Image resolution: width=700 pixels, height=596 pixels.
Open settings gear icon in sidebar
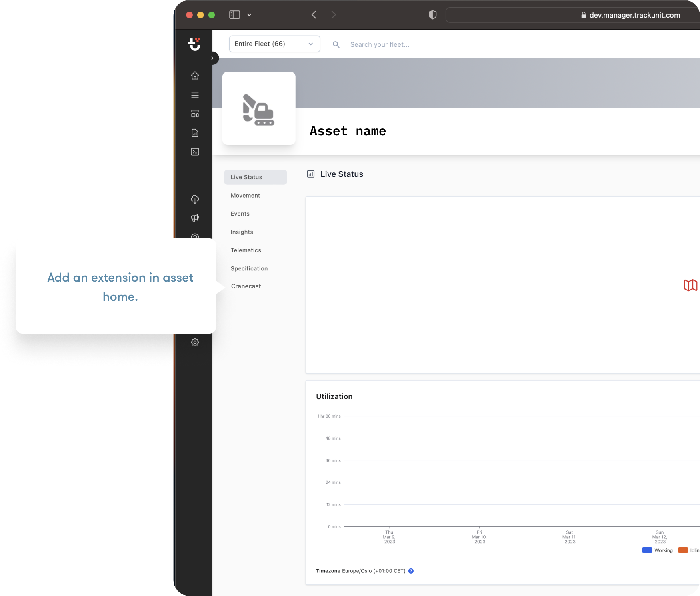(195, 342)
